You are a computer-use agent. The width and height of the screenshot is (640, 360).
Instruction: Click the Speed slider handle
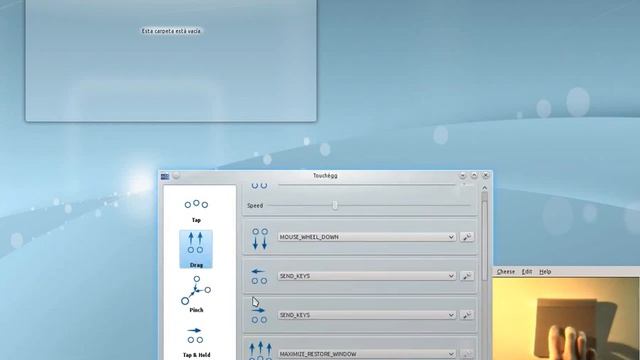335,205
